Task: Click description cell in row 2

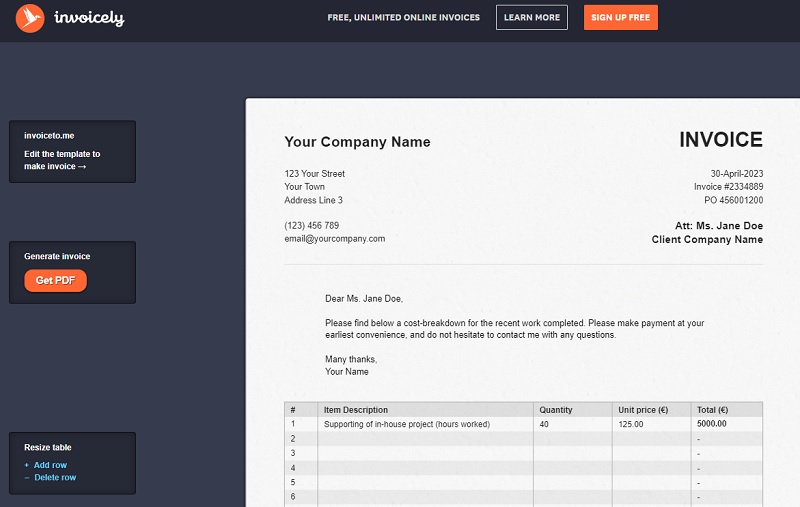Action: [x=426, y=439]
